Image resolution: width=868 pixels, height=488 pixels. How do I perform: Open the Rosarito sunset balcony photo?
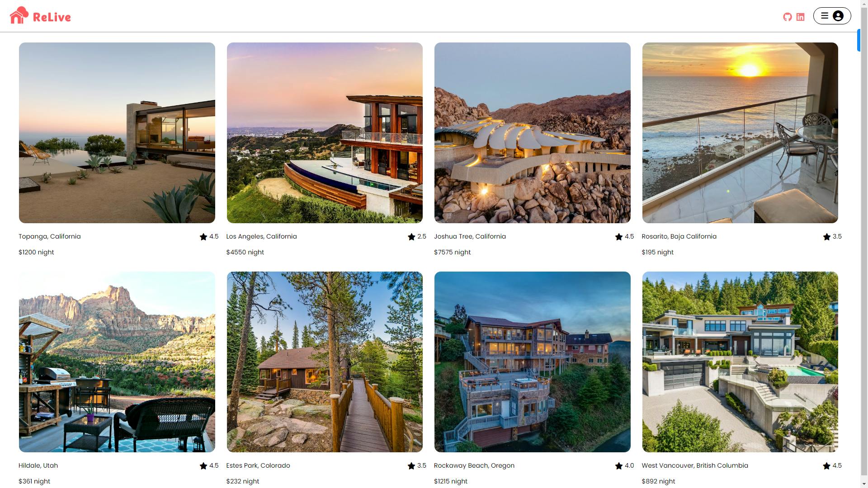[x=740, y=133]
